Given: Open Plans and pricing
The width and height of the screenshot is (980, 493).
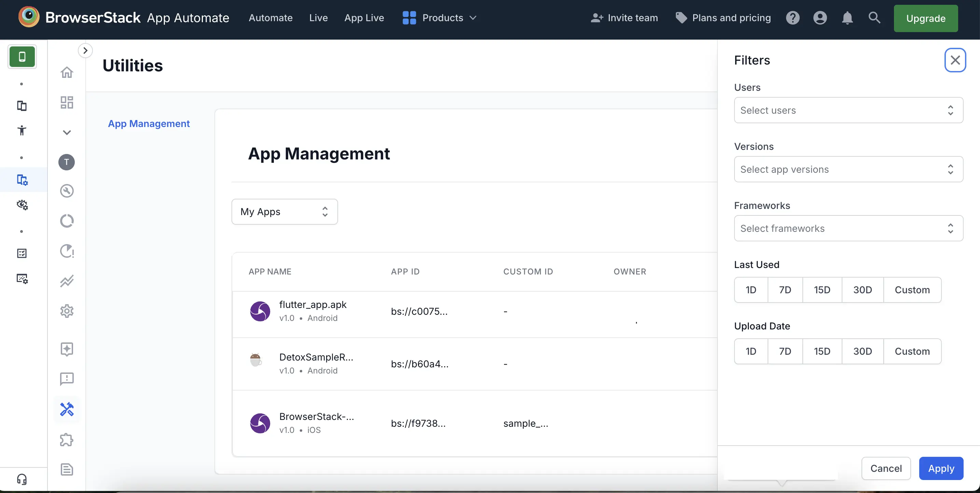Looking at the screenshot, I should [x=723, y=17].
